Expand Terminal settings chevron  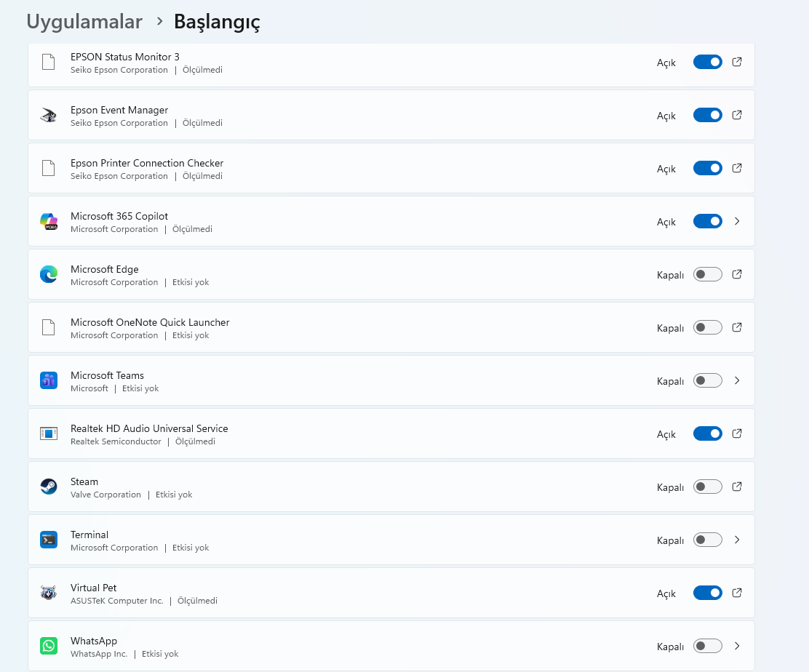tap(737, 540)
